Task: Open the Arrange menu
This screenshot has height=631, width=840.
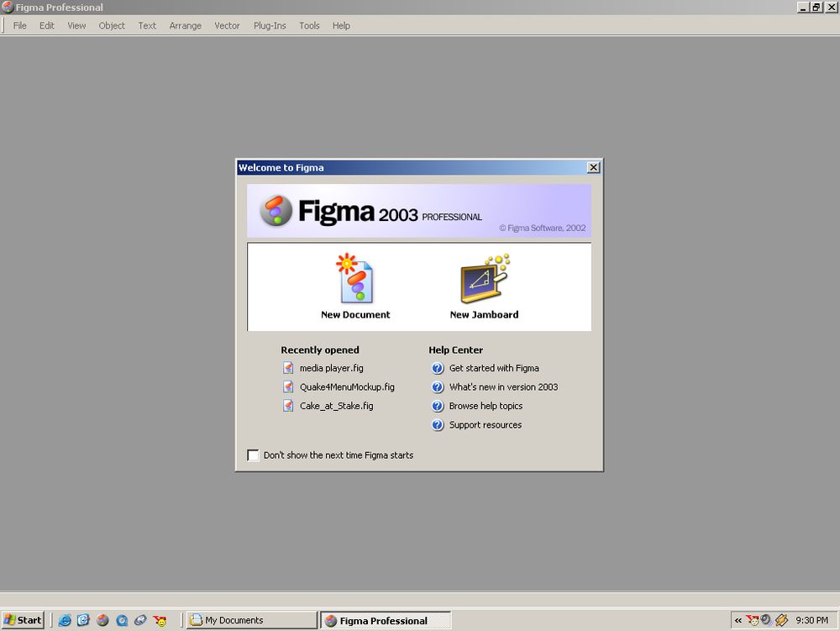Action: click(186, 25)
